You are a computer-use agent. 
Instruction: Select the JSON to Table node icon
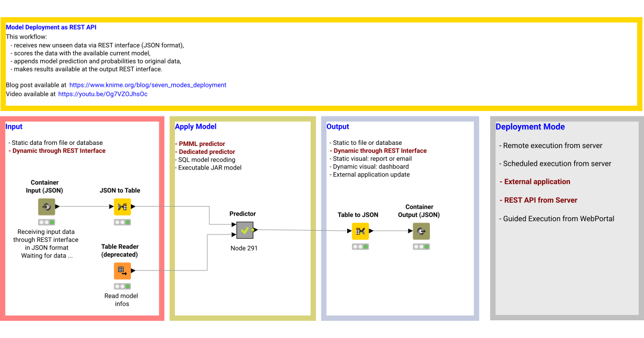pyautogui.click(x=122, y=207)
